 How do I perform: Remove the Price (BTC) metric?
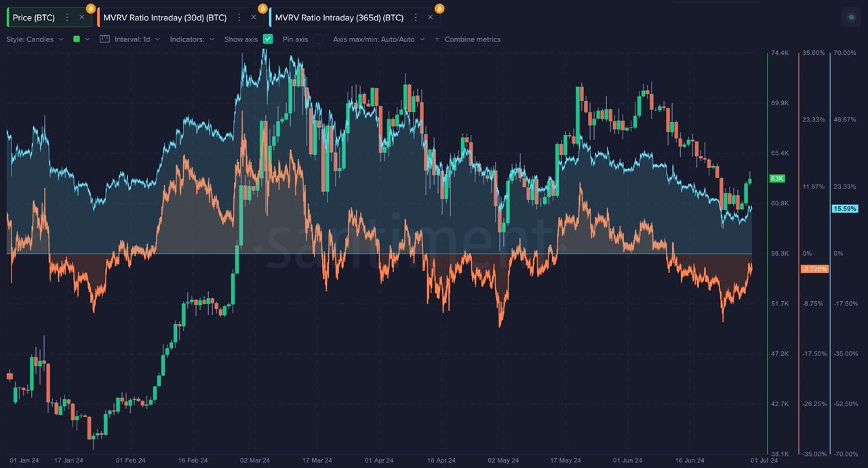point(81,18)
